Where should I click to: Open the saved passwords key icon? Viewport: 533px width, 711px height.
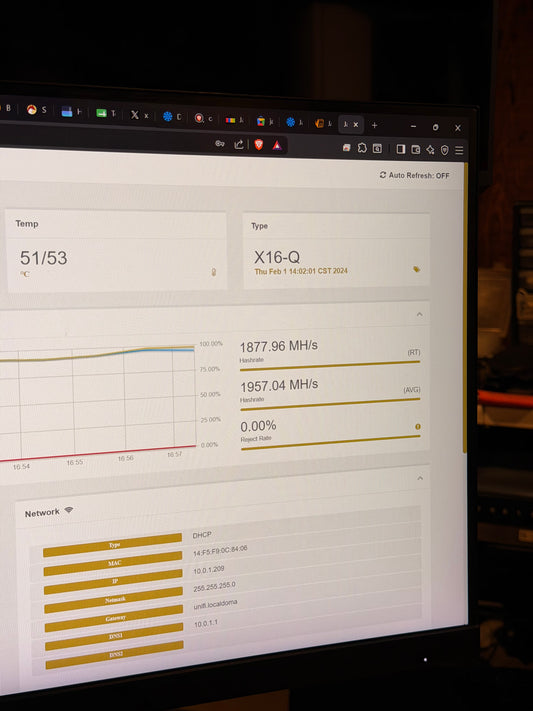220,144
